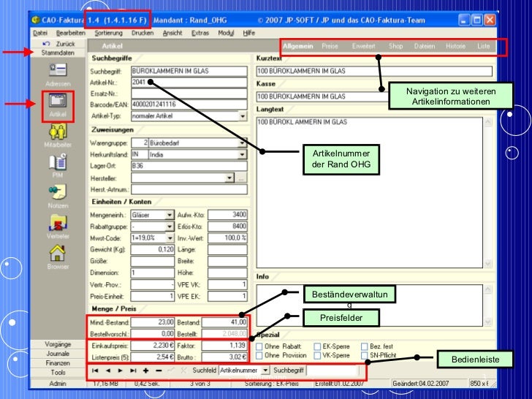
Task: Open the Vertreter sidebar icon
Action: [58, 223]
